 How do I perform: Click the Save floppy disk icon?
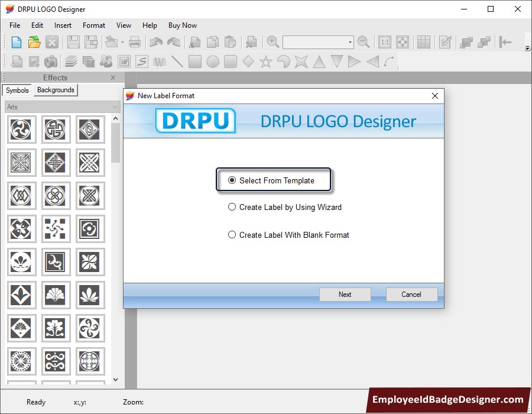[x=73, y=43]
